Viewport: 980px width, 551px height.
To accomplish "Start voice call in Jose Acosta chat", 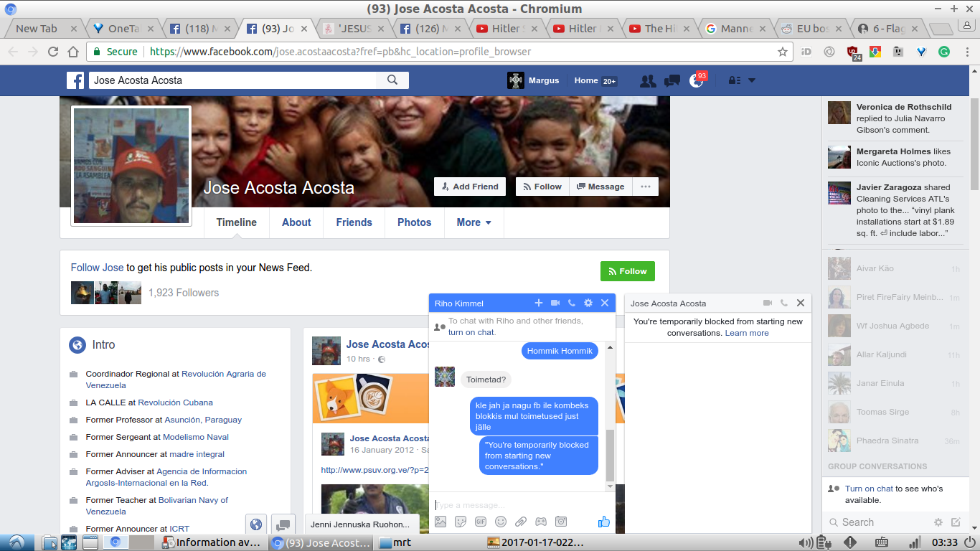I will point(784,303).
